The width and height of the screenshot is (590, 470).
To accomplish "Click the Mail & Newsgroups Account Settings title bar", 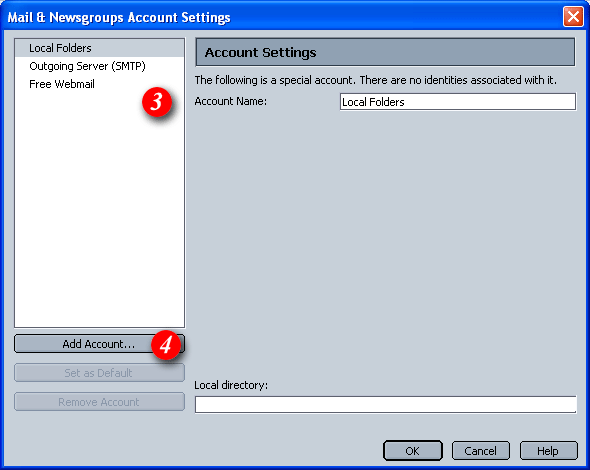I will click(282, 17).
